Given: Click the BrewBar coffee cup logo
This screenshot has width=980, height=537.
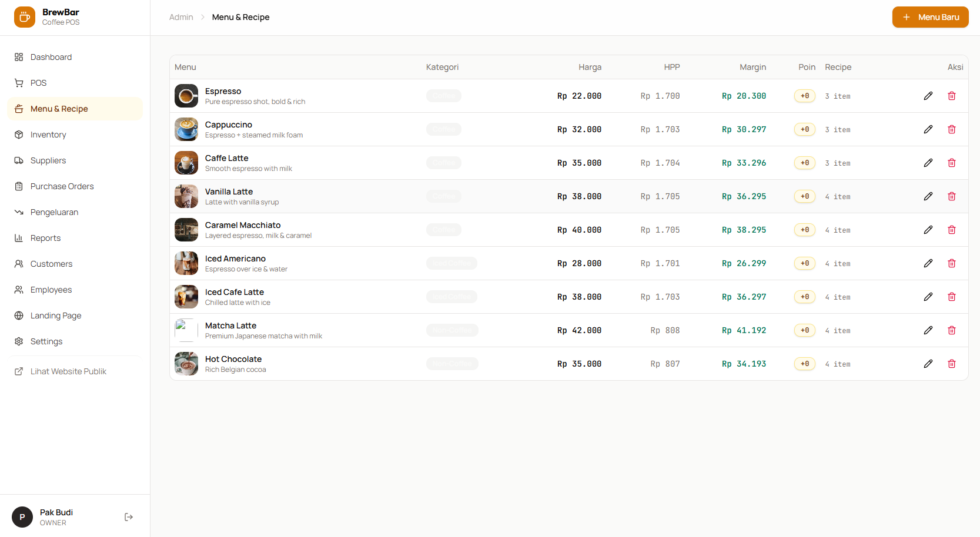Looking at the screenshot, I should coord(25,17).
